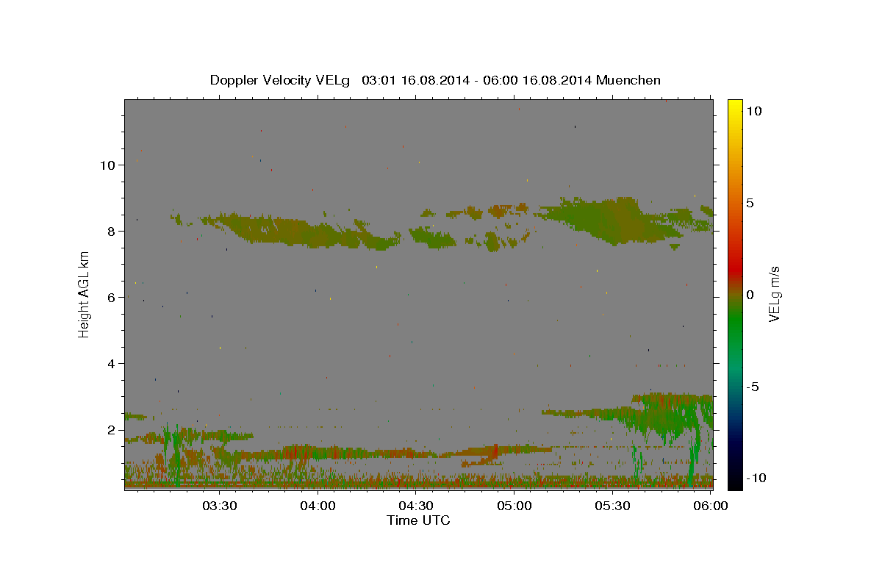Click the 'Time UTC' axis label
Screen dimensions: 882x588
pos(418,520)
